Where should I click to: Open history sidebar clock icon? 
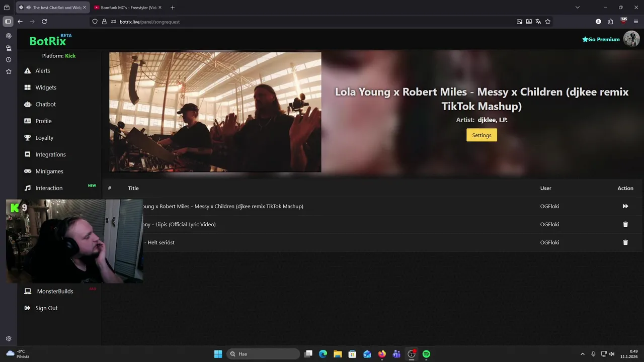point(9,60)
